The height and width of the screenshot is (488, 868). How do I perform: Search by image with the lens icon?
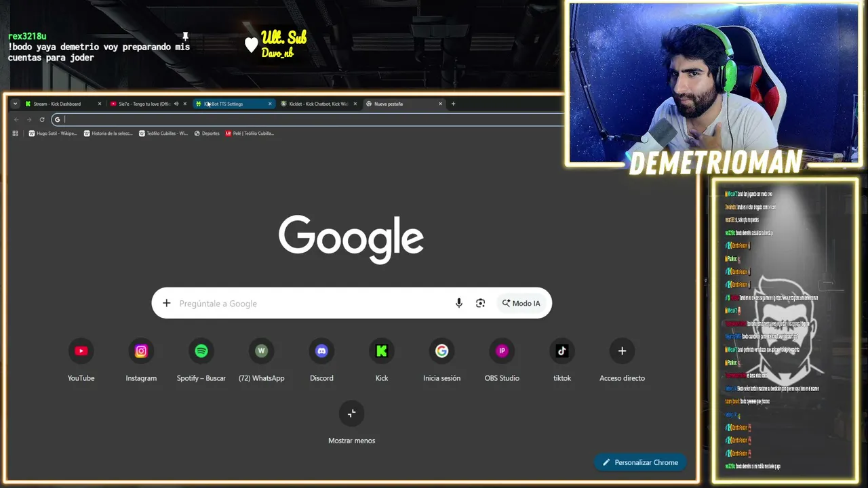click(481, 304)
